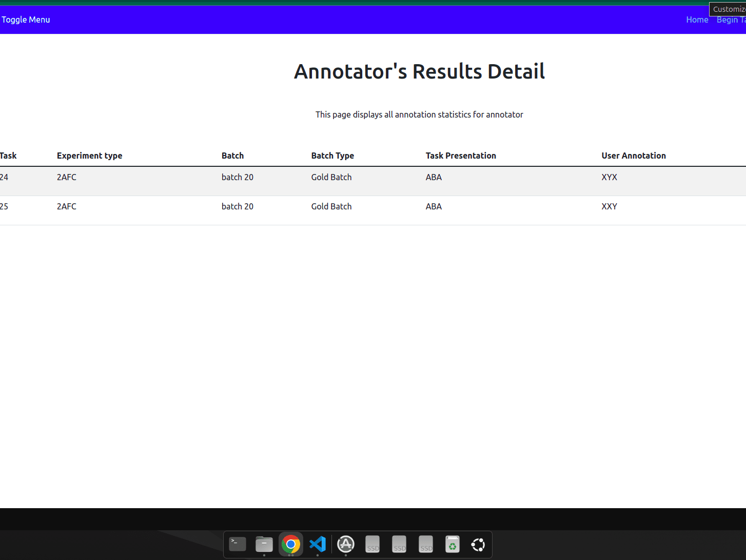
Task: Click Gold Batch in the task 25 row
Action: [x=331, y=206]
